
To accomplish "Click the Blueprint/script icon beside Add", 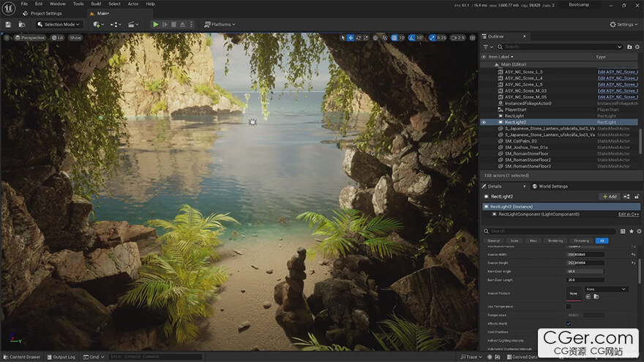I will [x=626, y=197].
